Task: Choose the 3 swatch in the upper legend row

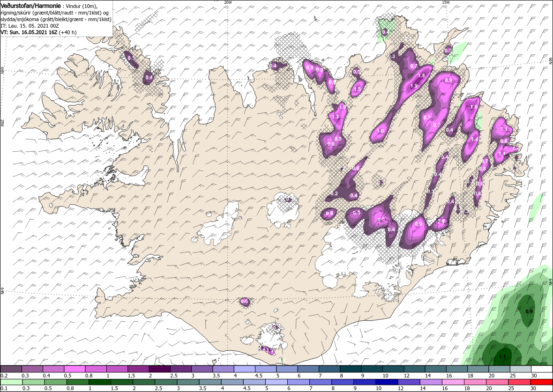Action: [202, 369]
